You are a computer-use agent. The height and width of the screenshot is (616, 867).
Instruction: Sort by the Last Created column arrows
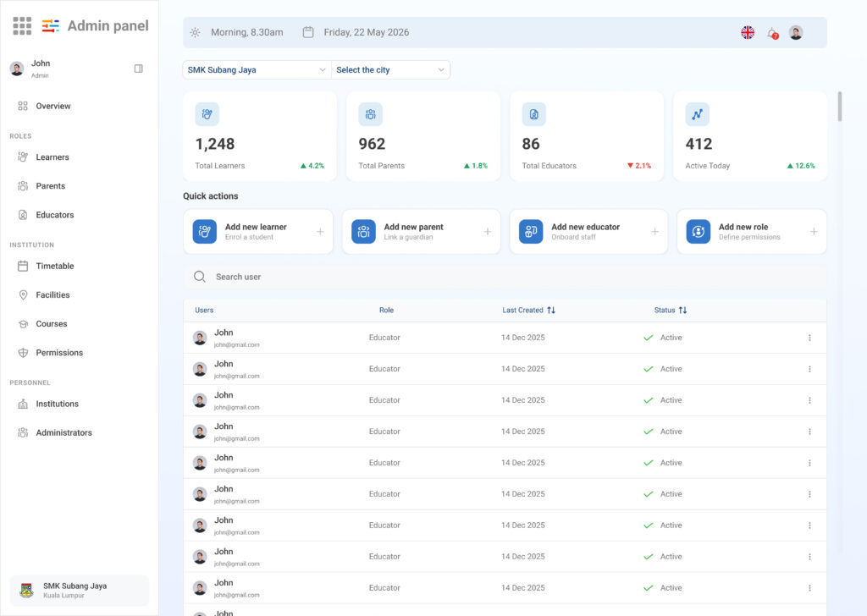551,311
